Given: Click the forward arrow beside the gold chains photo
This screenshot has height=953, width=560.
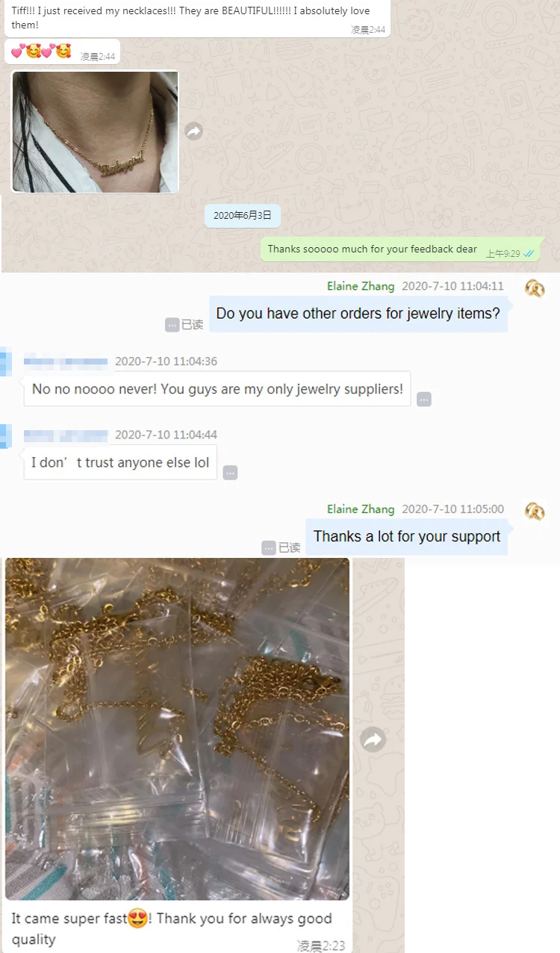Looking at the screenshot, I should pos(373,740).
